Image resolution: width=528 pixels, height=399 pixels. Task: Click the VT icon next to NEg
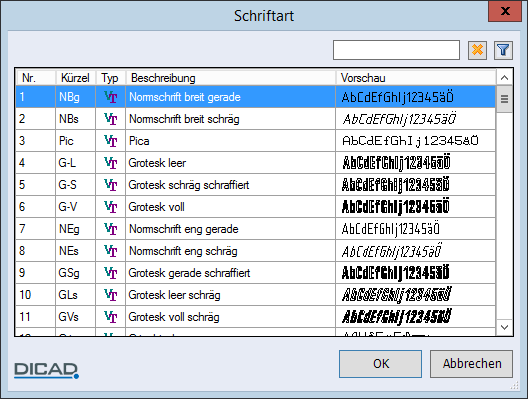(110, 229)
